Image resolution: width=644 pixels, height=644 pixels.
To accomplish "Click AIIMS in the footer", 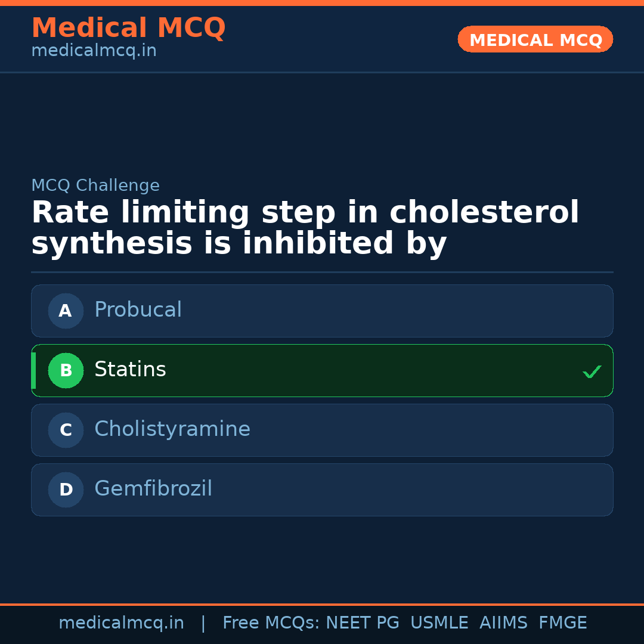I will click(x=503, y=623).
